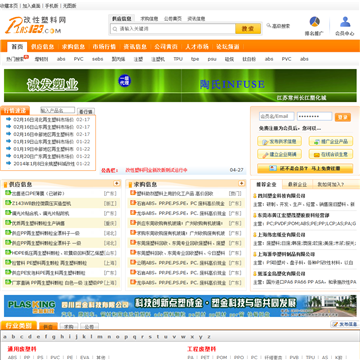Click the yellow 搜索 search button
The height and width of the screenshot is (360, 360).
tap(248, 29)
